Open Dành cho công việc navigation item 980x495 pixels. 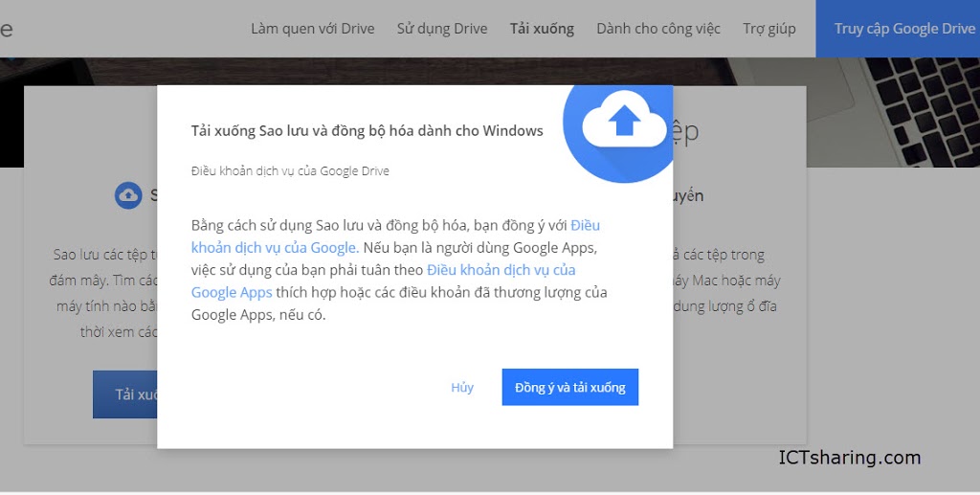tap(658, 29)
